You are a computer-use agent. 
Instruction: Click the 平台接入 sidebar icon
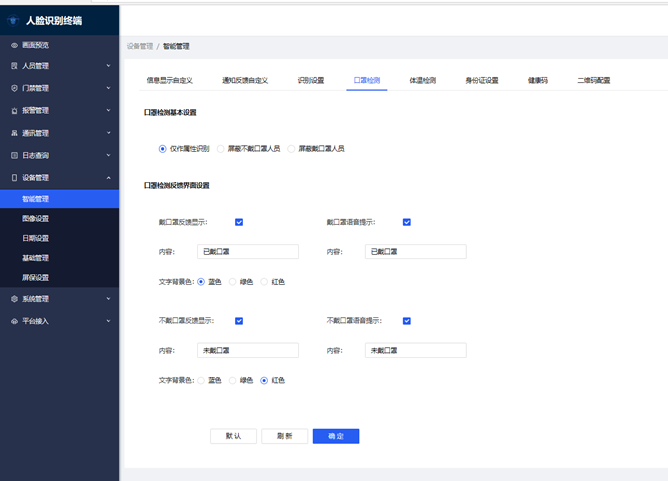pos(14,321)
